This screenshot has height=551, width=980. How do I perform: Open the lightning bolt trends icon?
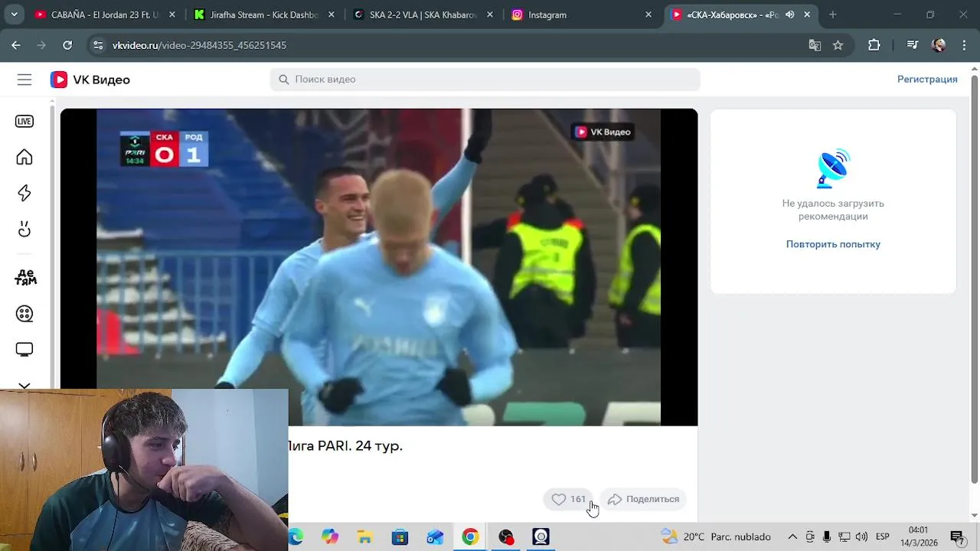tap(24, 193)
